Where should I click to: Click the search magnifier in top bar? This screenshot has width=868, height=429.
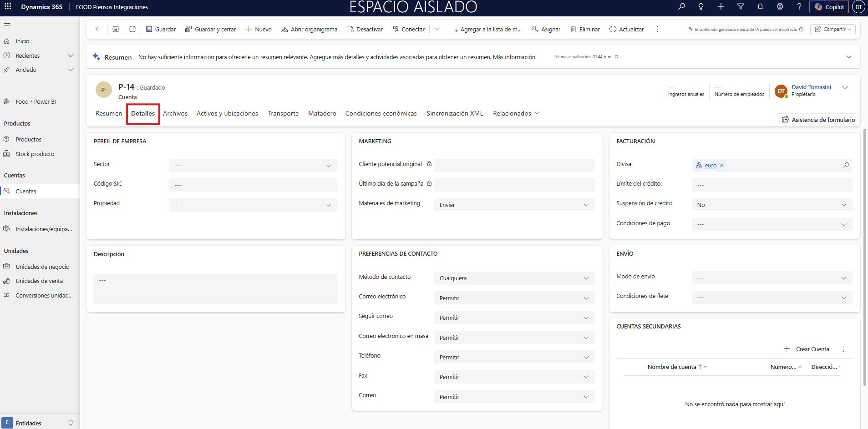point(681,7)
